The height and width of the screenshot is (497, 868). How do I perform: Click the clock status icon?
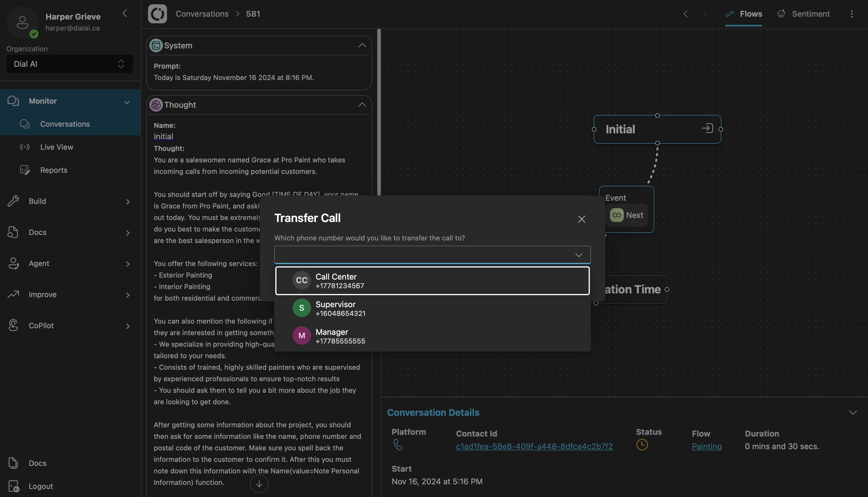642,445
